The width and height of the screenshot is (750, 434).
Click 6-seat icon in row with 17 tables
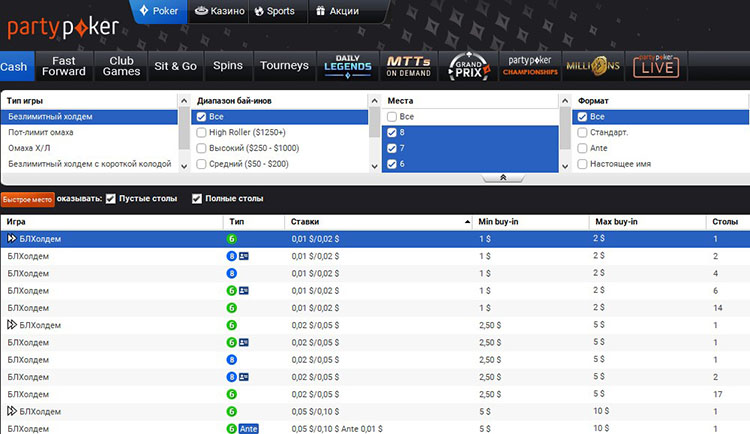232,394
